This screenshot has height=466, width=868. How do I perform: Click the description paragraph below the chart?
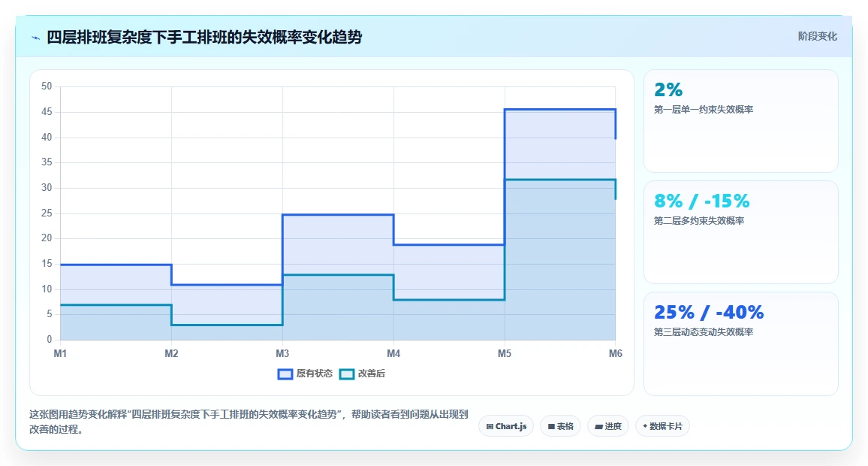249,422
